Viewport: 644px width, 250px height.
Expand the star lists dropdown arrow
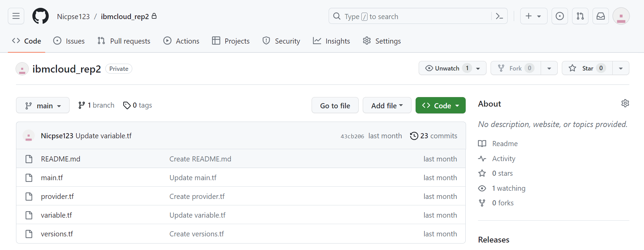(x=620, y=68)
